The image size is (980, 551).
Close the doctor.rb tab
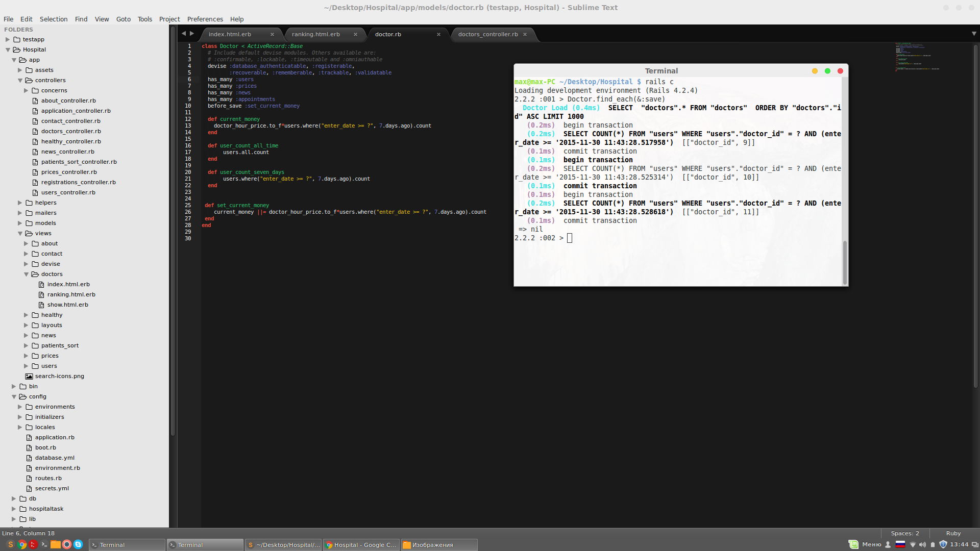click(x=438, y=34)
